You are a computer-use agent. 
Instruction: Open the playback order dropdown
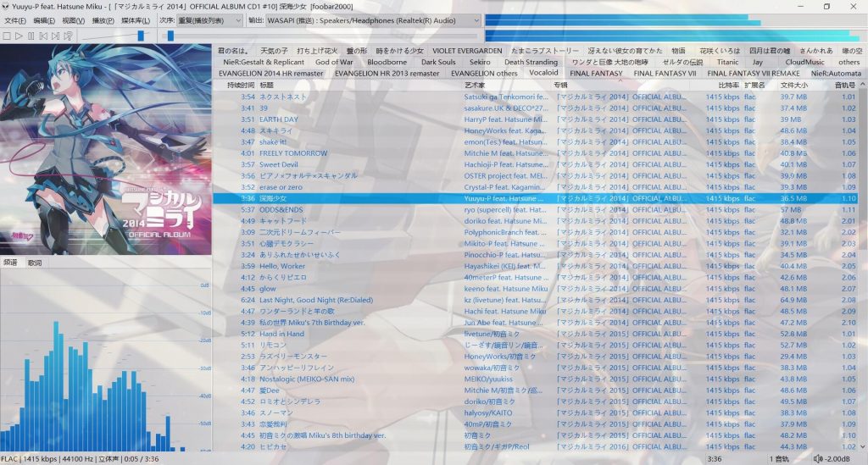point(209,20)
